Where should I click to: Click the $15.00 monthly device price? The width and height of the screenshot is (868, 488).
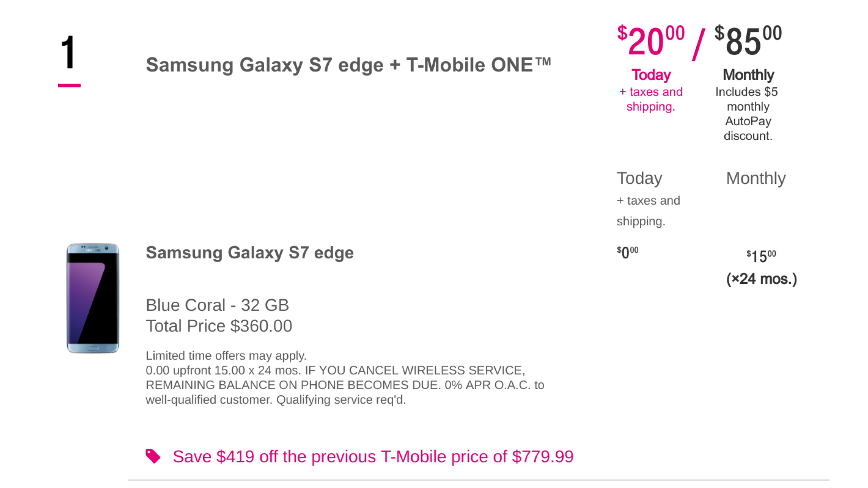click(761, 256)
